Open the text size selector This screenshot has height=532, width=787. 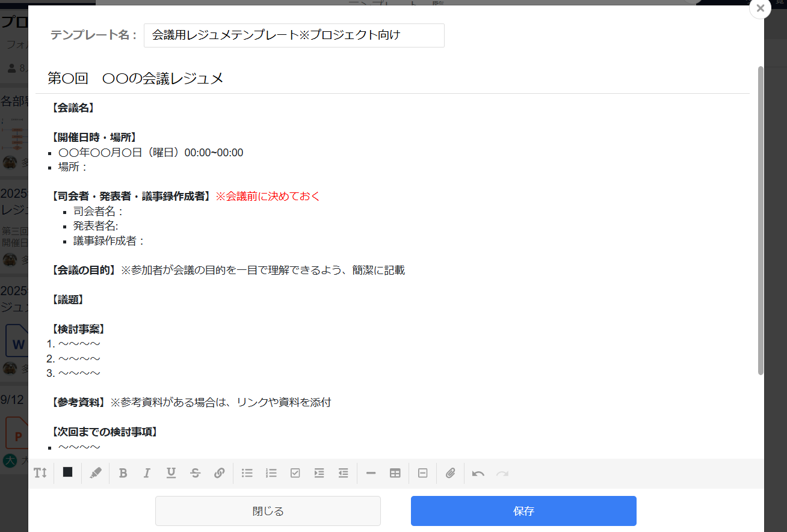tap(40, 473)
